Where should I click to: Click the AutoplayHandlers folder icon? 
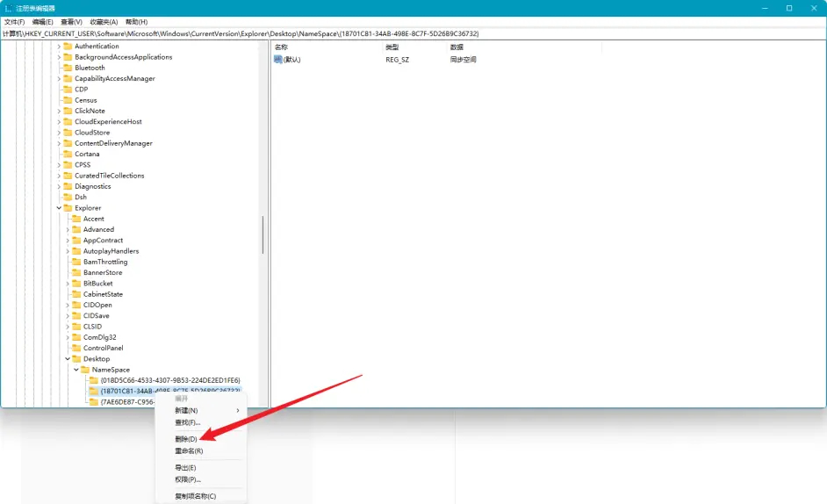tap(76, 250)
